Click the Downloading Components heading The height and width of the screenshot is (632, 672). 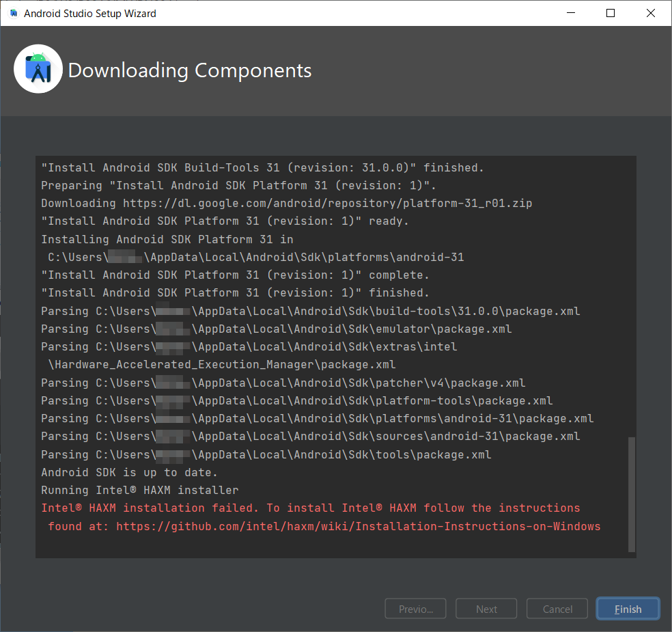(x=190, y=70)
